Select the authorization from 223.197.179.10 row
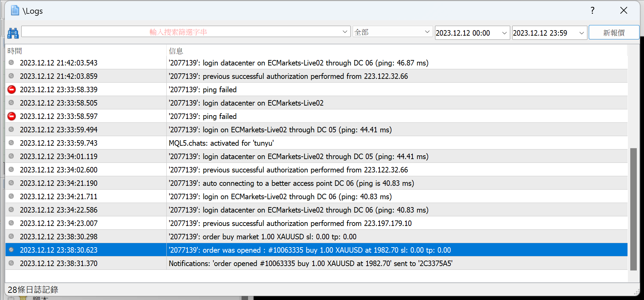Viewport: 644px width, 300px height. coord(316,223)
